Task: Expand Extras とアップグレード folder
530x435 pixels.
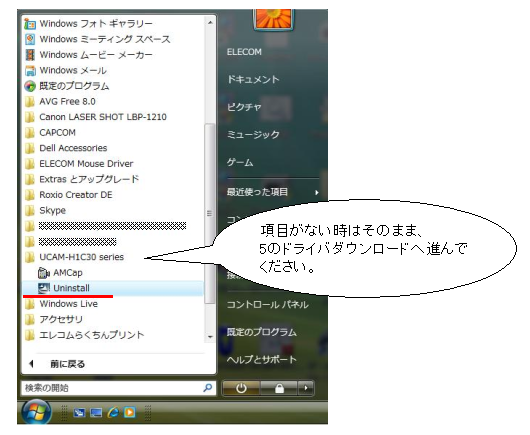Action: 89,179
